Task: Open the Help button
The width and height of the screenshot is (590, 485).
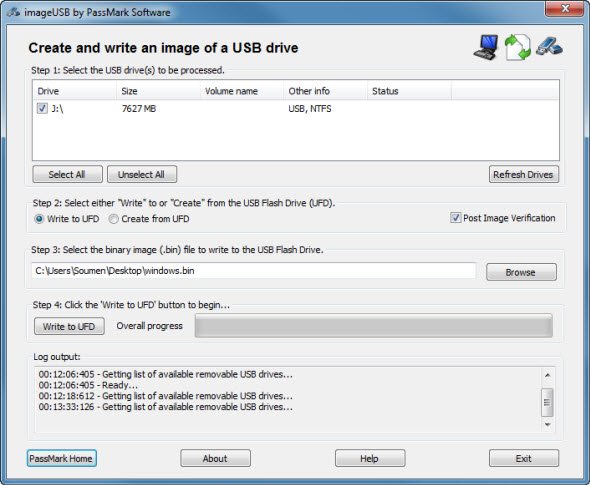Action: point(370,458)
